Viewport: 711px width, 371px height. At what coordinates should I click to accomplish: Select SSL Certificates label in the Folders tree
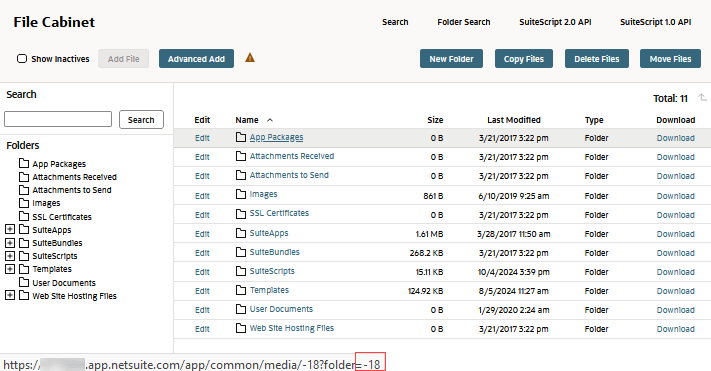(62, 216)
